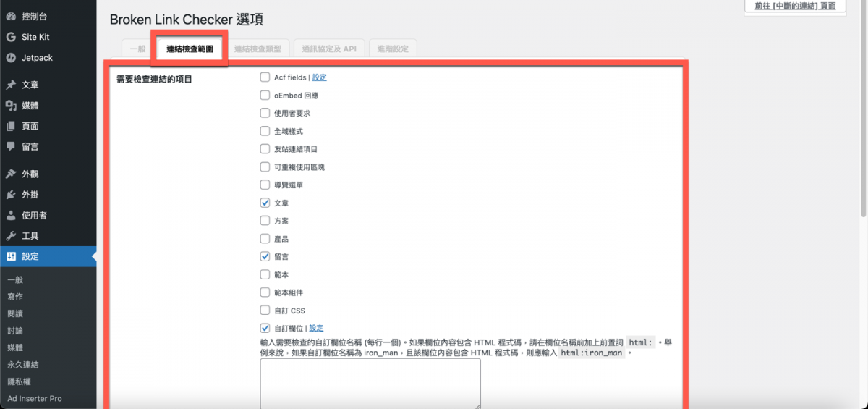Image resolution: width=868 pixels, height=409 pixels.
Task: Click the 留言 comment bubble icon
Action: [11, 146]
